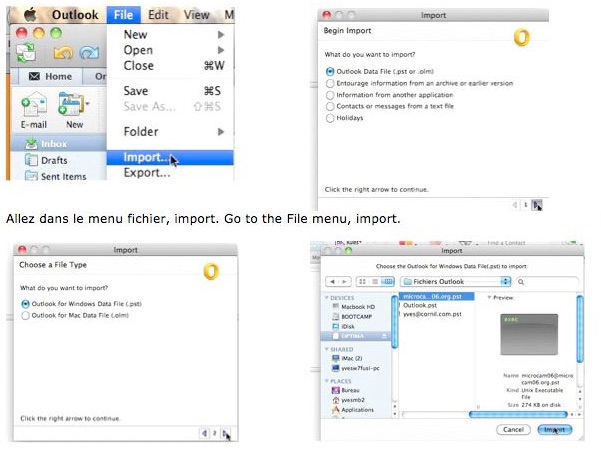Click the left arrow in Choose a File Type dialog
The height and width of the screenshot is (456, 601).
(x=204, y=434)
